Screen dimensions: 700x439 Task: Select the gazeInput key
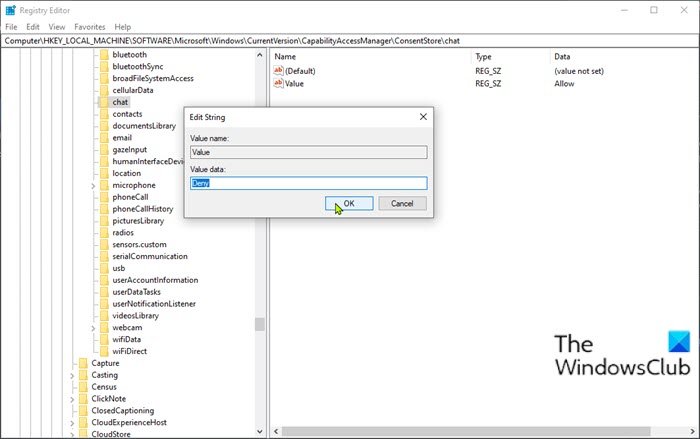tap(129, 150)
